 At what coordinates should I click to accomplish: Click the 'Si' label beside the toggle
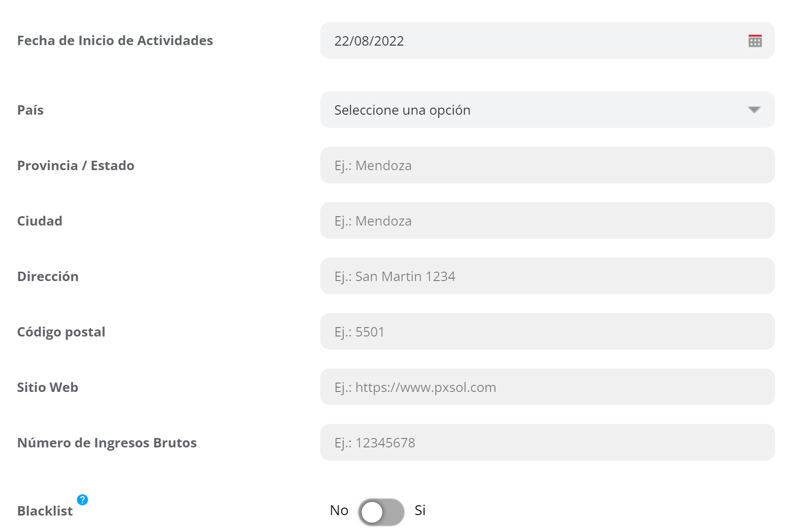pyautogui.click(x=419, y=509)
